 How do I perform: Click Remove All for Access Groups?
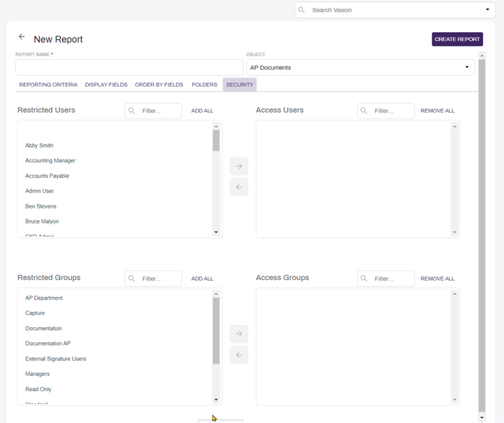[x=437, y=278]
